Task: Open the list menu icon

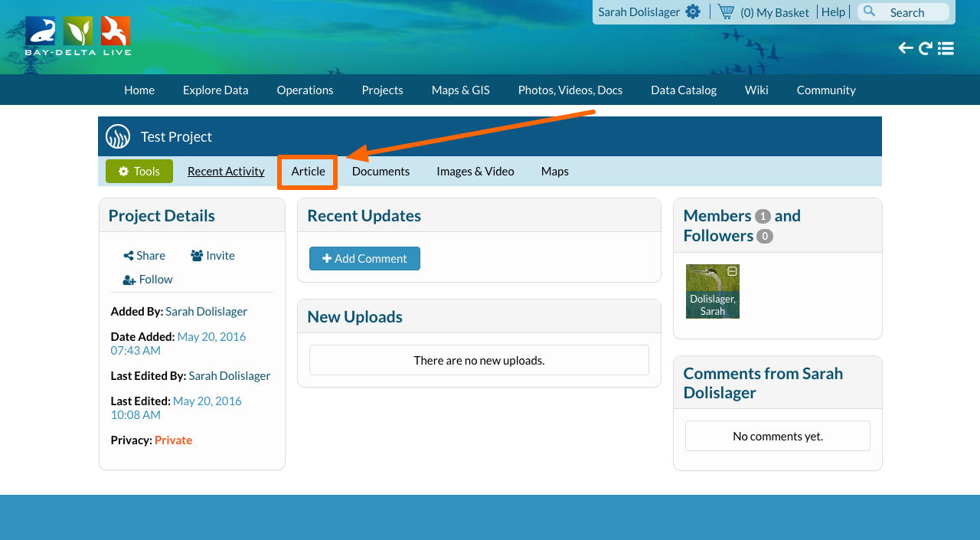Action: [x=946, y=48]
